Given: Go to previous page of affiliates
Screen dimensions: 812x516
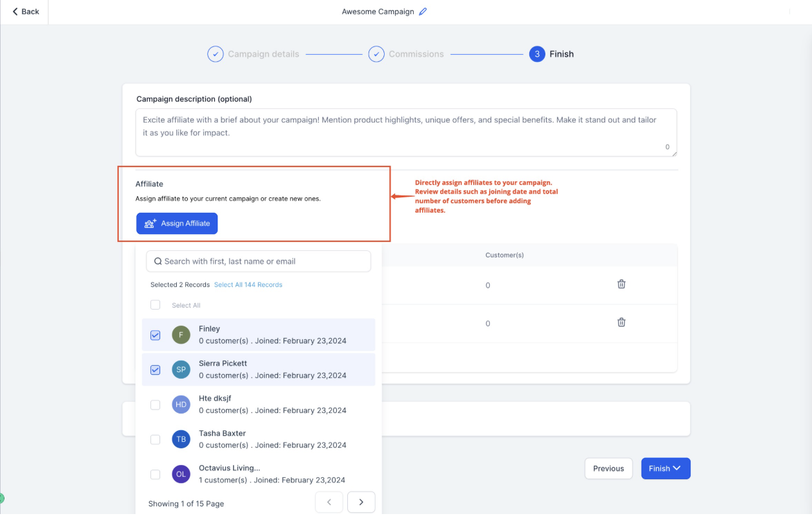Looking at the screenshot, I should tap(329, 502).
